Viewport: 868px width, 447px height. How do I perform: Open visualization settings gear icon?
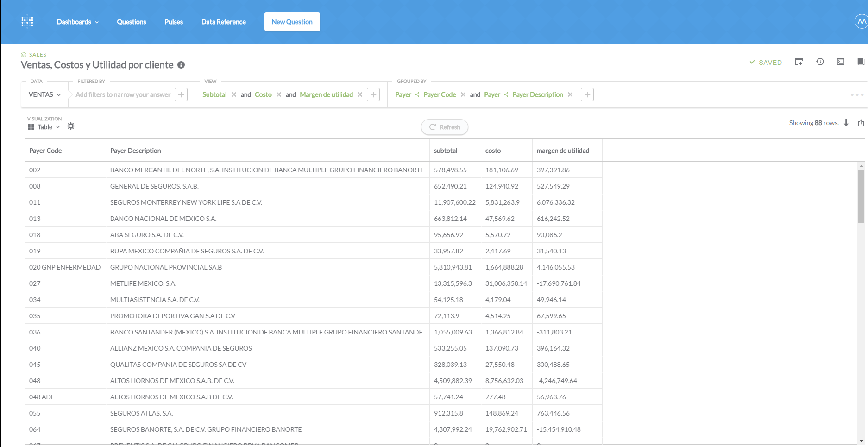pos(71,126)
